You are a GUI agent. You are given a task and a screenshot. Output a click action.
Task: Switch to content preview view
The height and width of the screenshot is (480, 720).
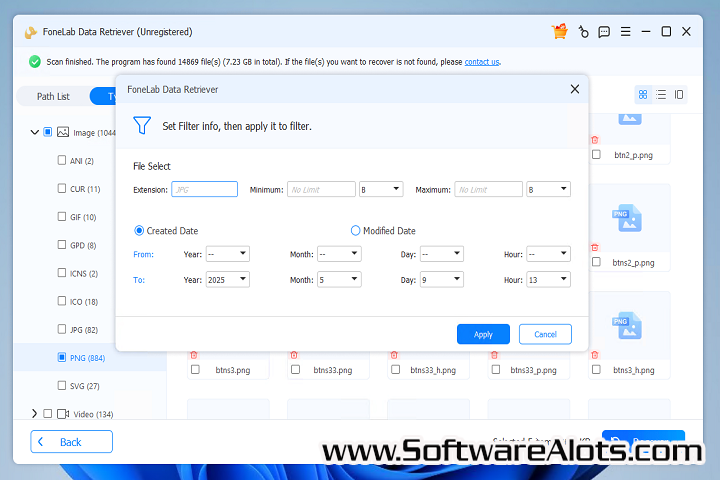click(679, 95)
